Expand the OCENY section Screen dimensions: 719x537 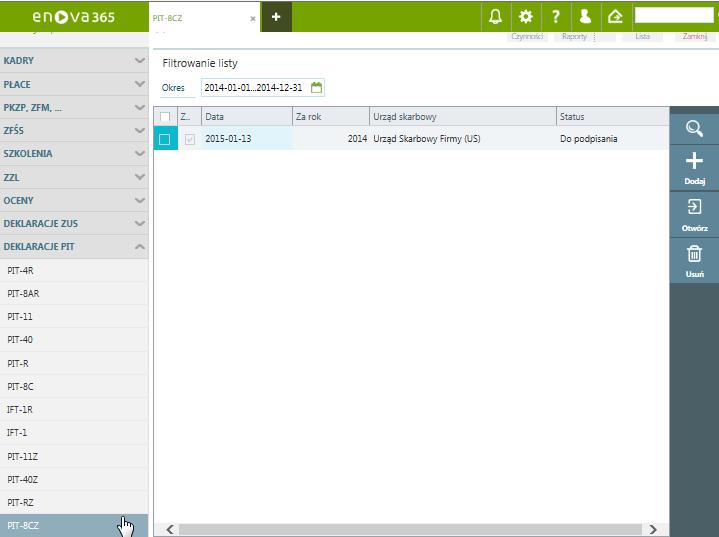[74, 200]
